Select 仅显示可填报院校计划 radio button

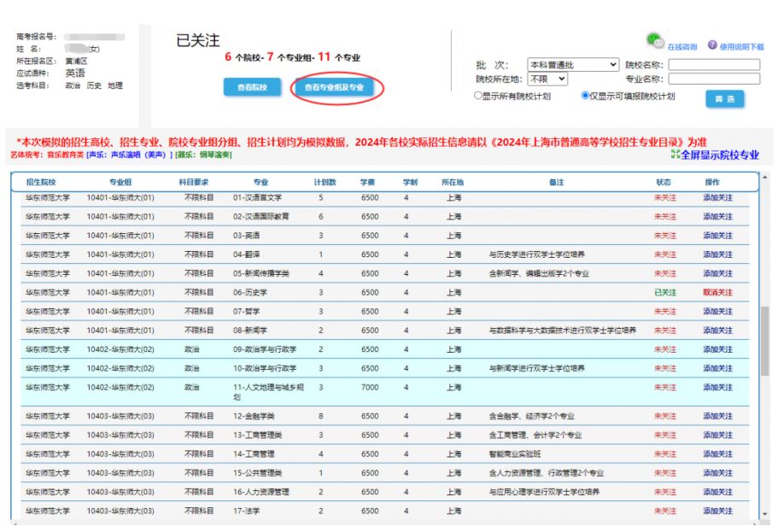(x=585, y=96)
